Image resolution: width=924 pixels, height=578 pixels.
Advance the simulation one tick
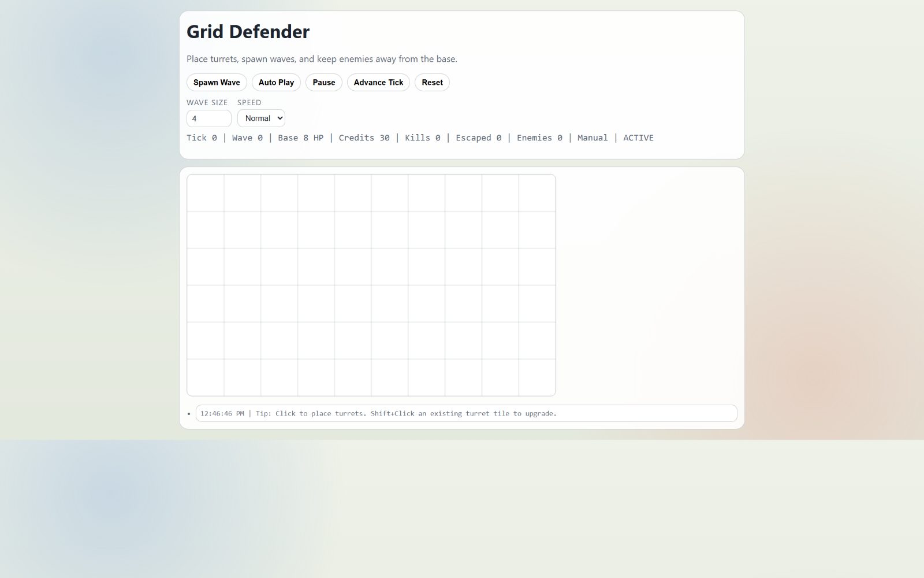pos(378,83)
